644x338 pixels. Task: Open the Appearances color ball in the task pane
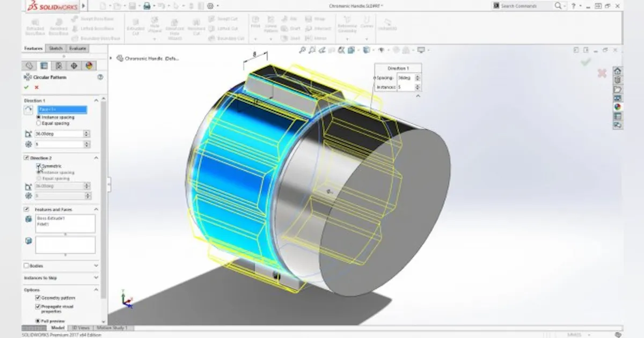coord(618,107)
